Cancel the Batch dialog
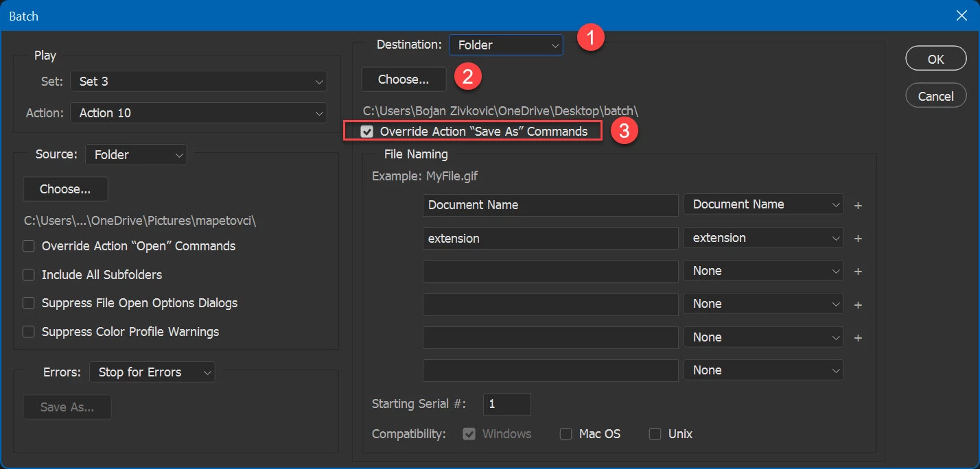 tap(936, 96)
